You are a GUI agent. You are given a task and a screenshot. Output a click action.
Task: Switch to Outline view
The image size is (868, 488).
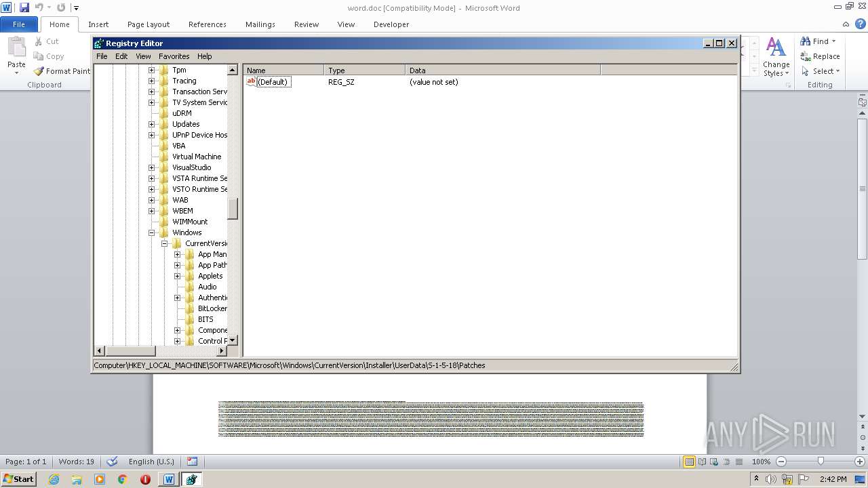tap(726, 462)
